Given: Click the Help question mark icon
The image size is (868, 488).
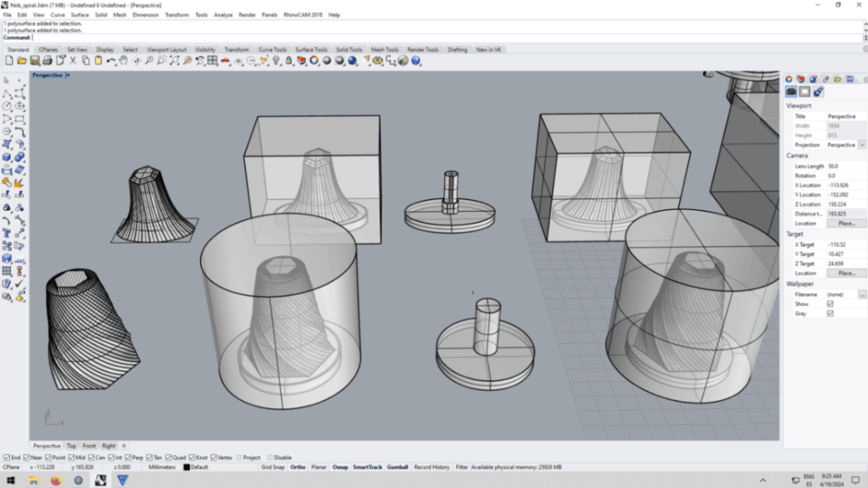Looking at the screenshot, I should (x=415, y=60).
